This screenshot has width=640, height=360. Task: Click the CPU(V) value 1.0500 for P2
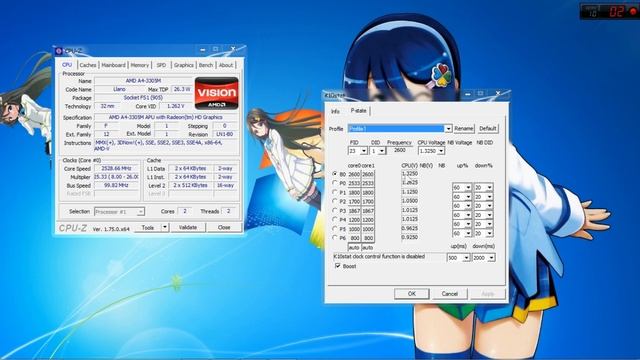(410, 201)
